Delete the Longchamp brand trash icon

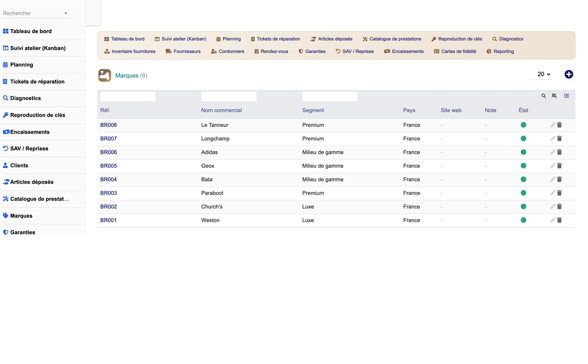point(560,139)
